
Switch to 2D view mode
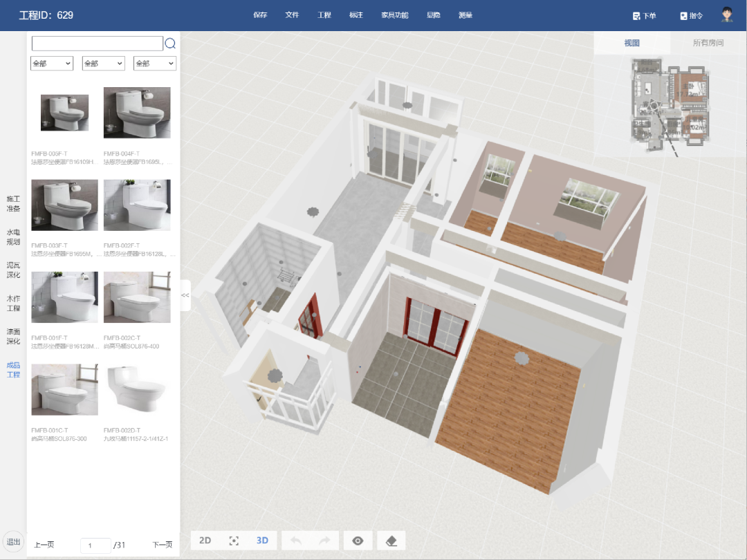click(x=205, y=541)
